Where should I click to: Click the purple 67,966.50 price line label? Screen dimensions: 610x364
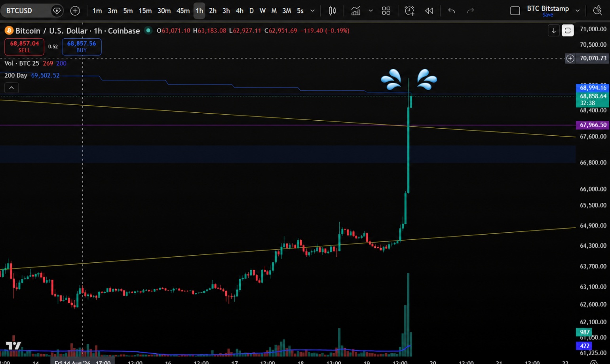[x=592, y=125]
